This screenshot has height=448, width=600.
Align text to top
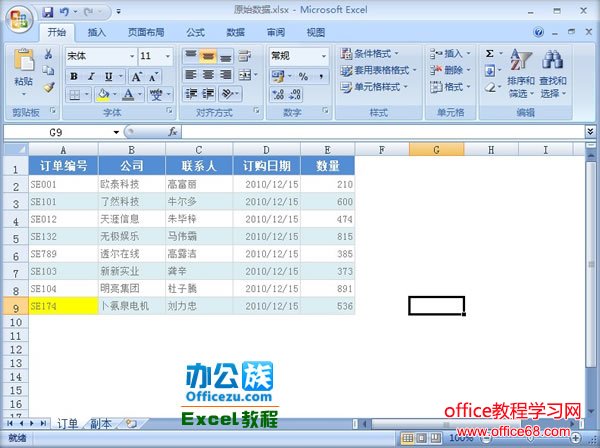[x=190, y=56]
